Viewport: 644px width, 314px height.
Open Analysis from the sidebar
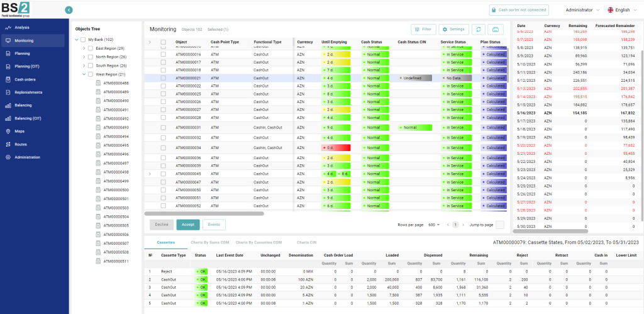(x=22, y=28)
